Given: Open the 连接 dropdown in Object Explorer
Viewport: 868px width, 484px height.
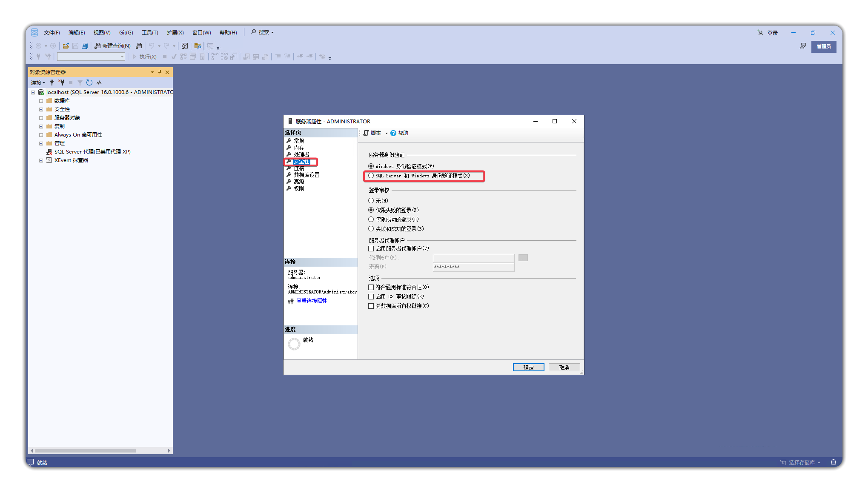Looking at the screenshot, I should click(x=38, y=83).
